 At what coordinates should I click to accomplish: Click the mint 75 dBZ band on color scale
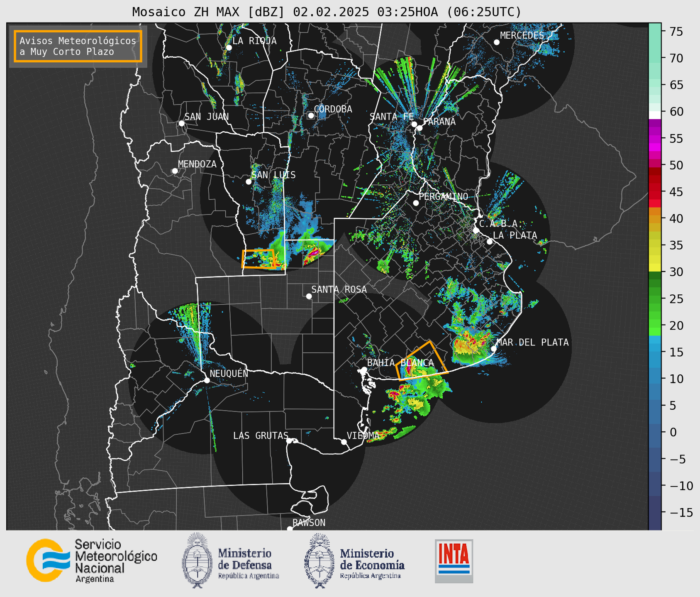tap(655, 32)
